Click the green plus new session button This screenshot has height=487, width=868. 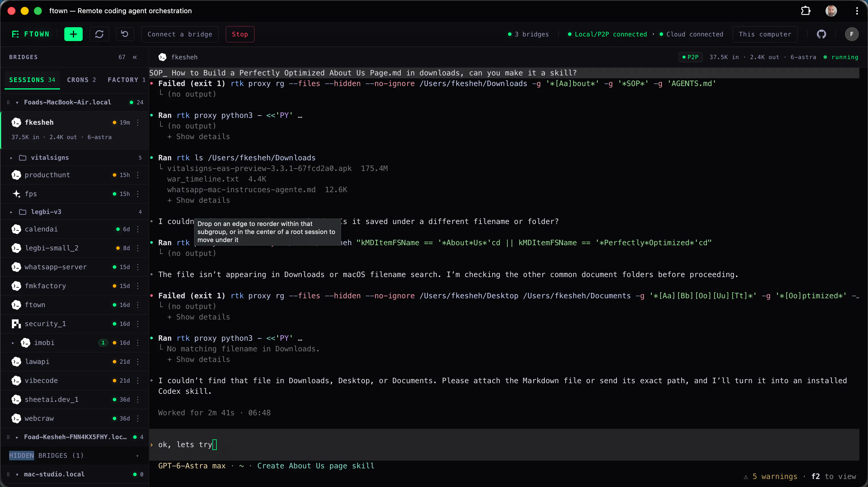[x=73, y=34]
